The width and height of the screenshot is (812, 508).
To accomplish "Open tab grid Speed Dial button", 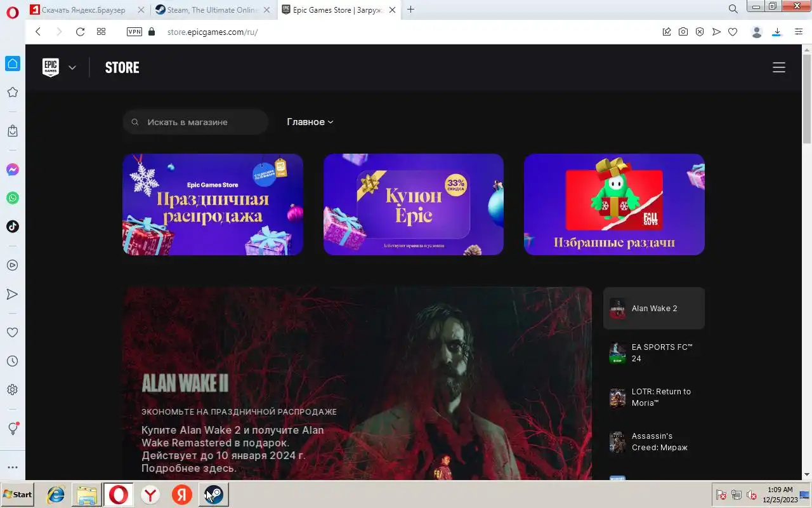I will [x=101, y=32].
